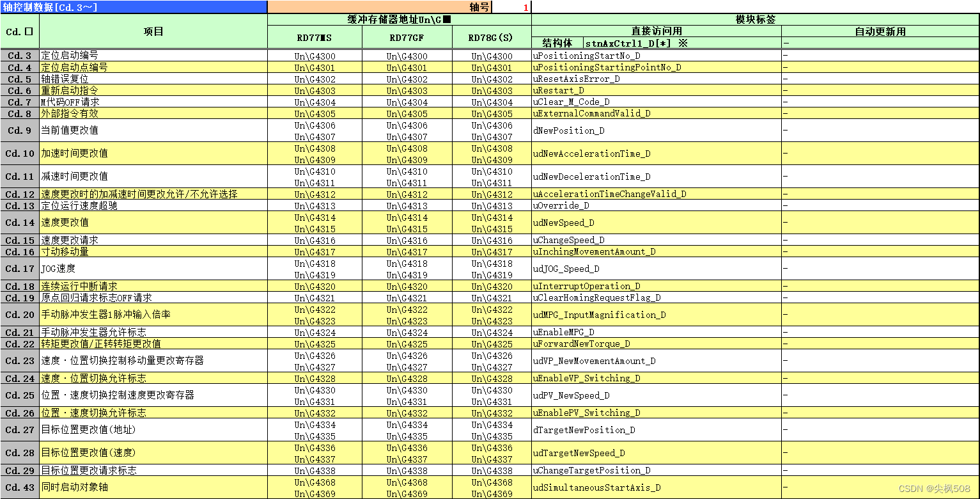Click the udVP_NewMovementAmount_D label cell
This screenshot has height=499, width=980.
point(657,361)
